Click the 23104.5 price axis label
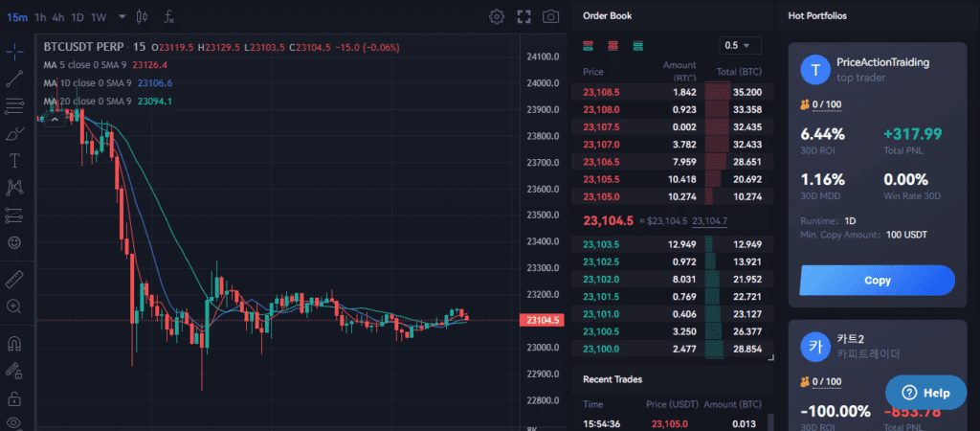Screen dimensions: 980x431 pos(542,320)
